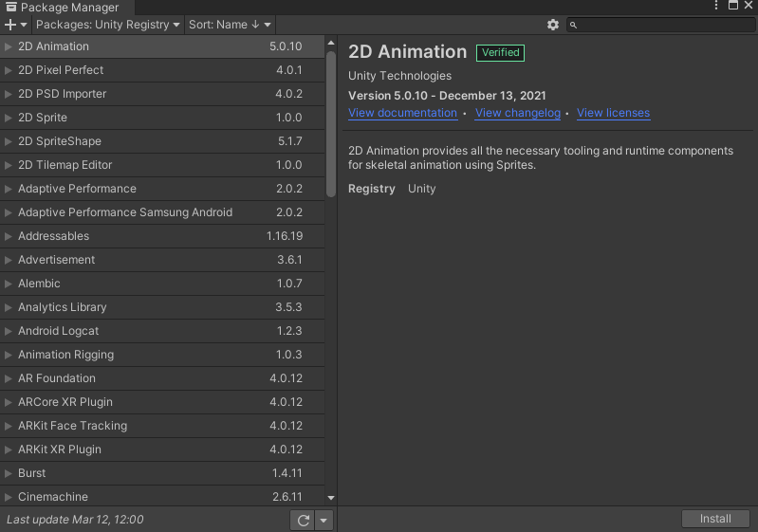Select the Android Logcat package
The image size is (758, 532).
tap(162, 331)
